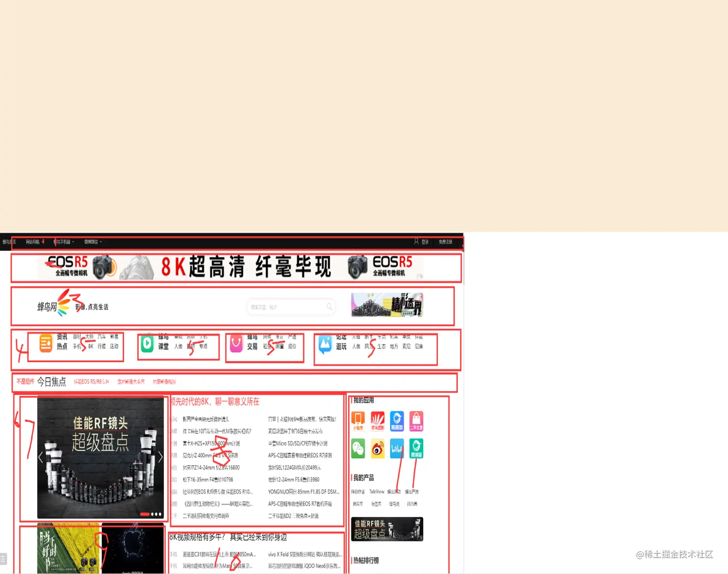
Task: Open the orange 小程序 app icon
Action: (x=358, y=421)
